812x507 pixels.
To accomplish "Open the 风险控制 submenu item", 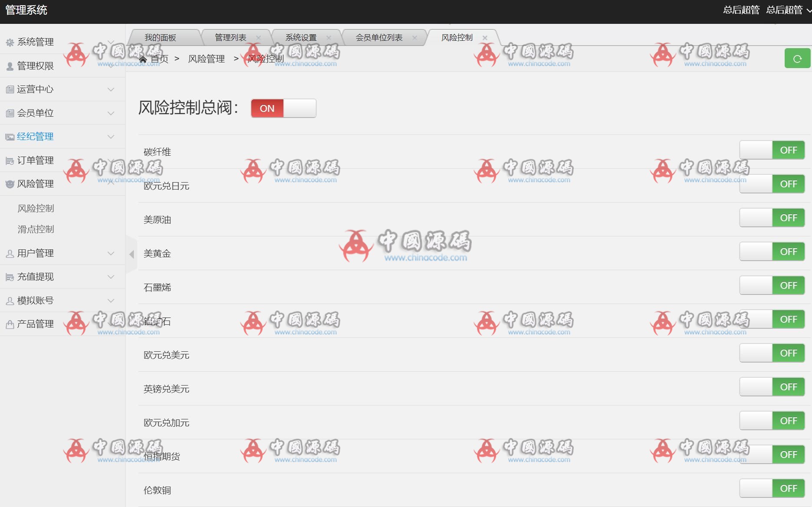I will point(36,209).
